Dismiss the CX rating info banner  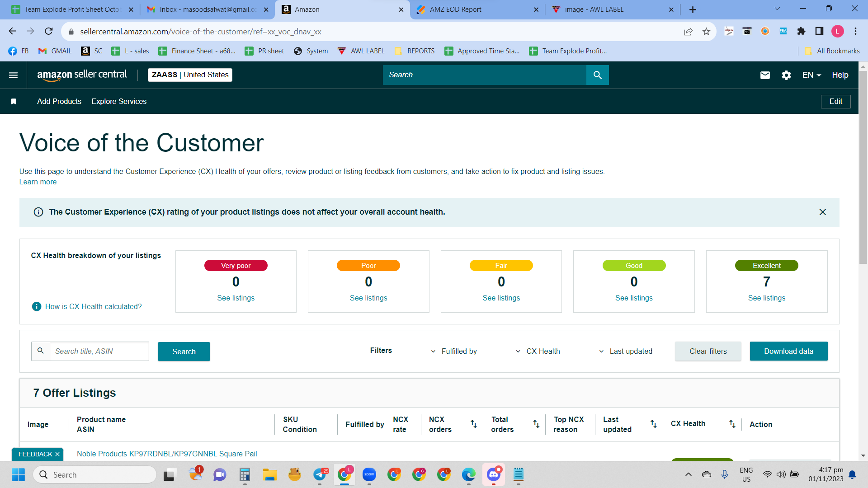click(x=822, y=212)
